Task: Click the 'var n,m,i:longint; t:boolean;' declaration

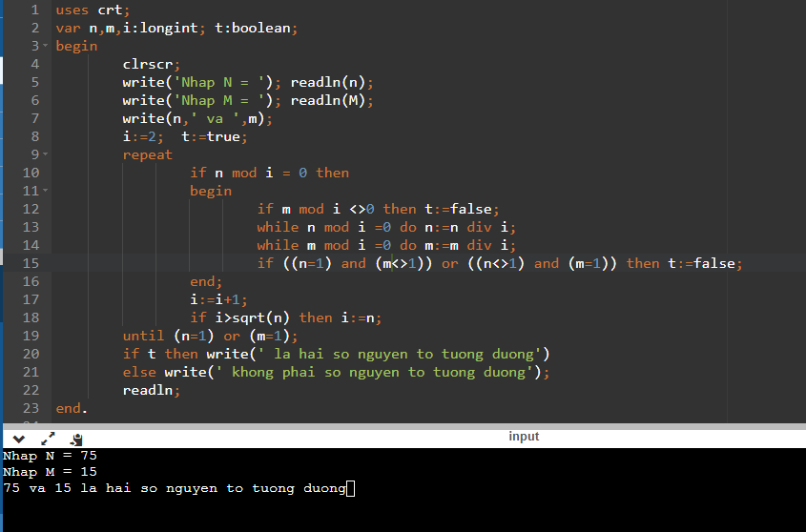Action: pyautogui.click(x=176, y=28)
